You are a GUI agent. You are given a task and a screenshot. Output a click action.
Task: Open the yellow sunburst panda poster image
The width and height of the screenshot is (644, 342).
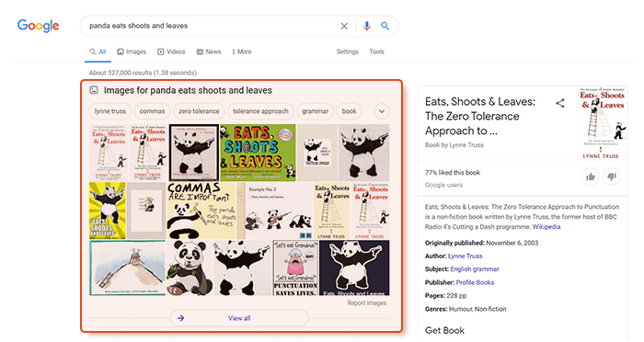108,211
